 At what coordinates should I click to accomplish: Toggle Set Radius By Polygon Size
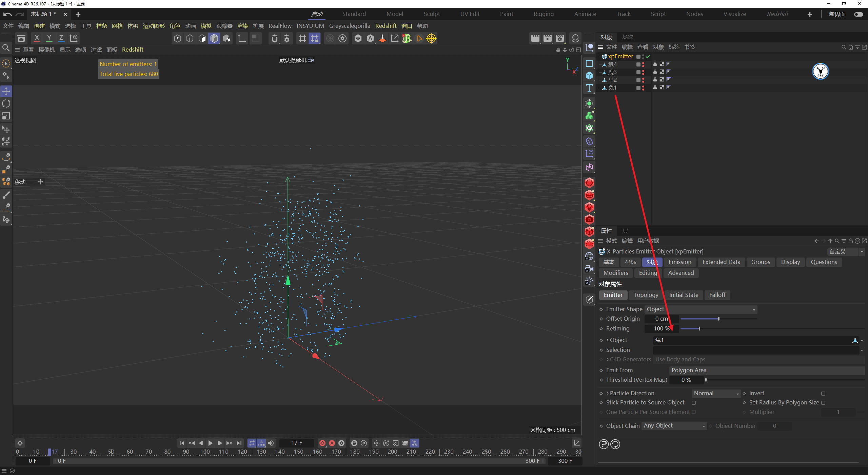point(823,403)
